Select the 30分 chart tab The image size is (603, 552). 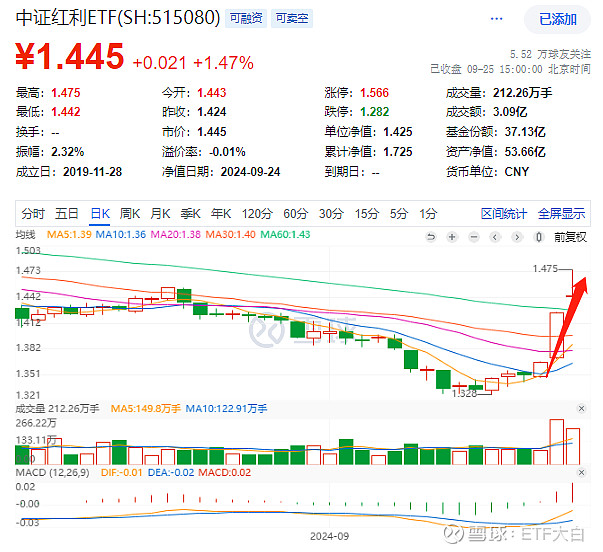pos(331,213)
